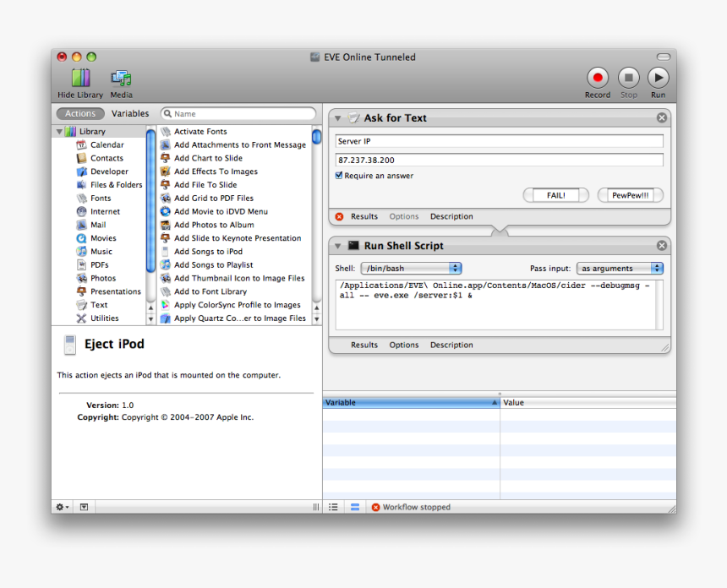Select the Developer library category
This screenshot has width=727, height=588.
coord(109,171)
